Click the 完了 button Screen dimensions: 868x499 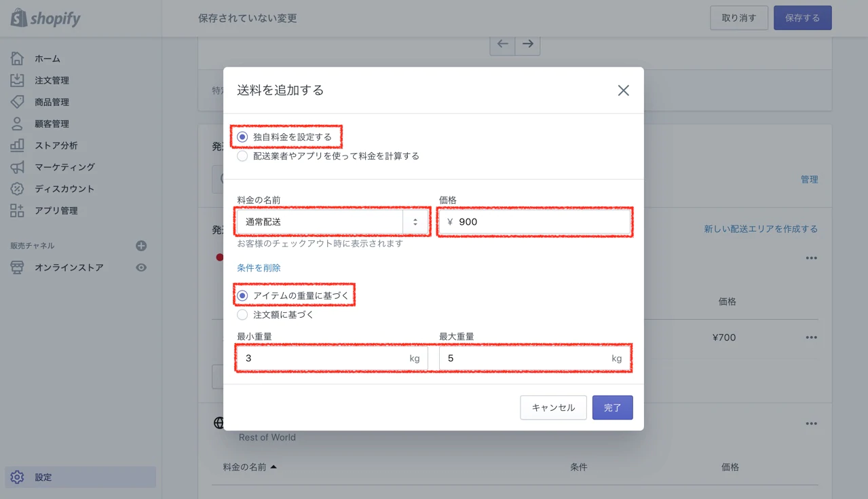point(612,407)
